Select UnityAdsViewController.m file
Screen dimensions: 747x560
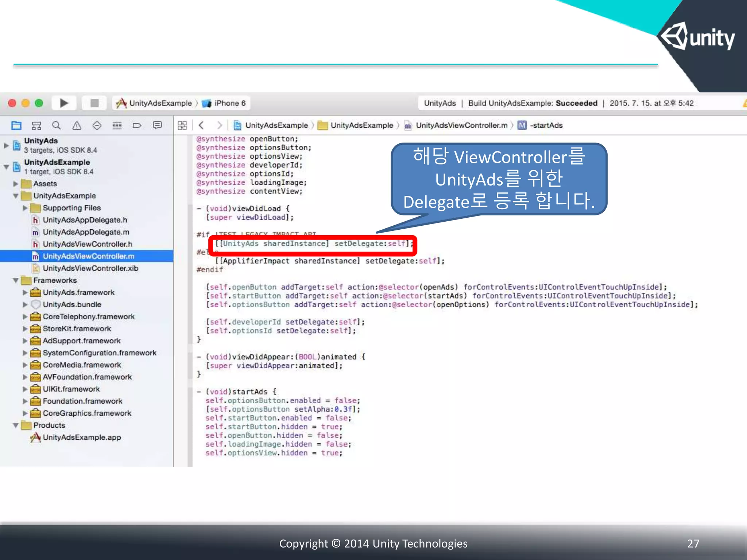coord(86,256)
